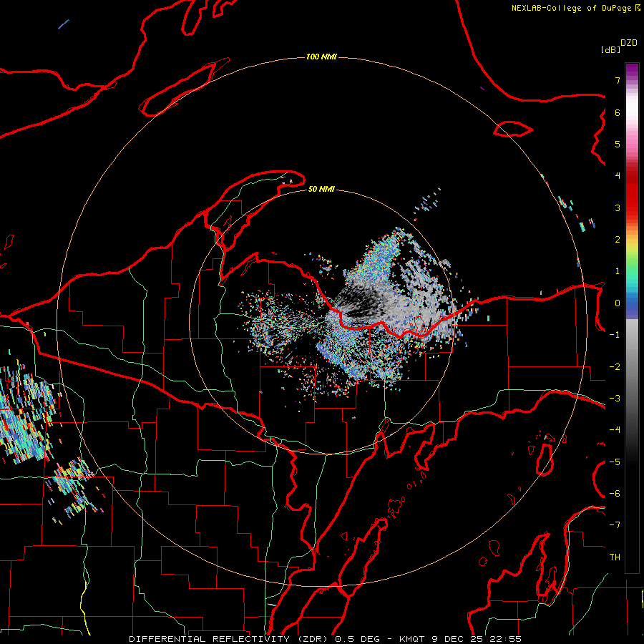Select the 0 dB scale label

point(618,303)
